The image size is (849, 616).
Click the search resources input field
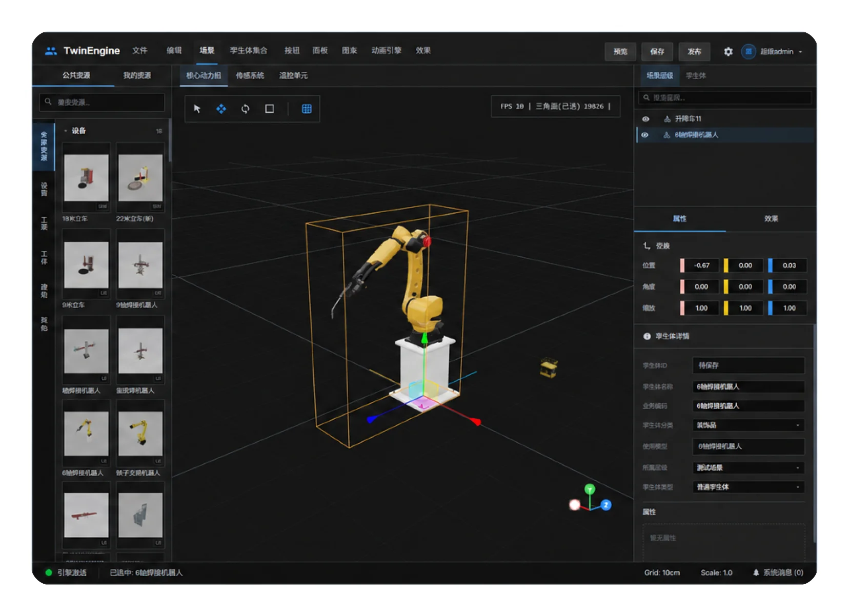click(x=102, y=102)
